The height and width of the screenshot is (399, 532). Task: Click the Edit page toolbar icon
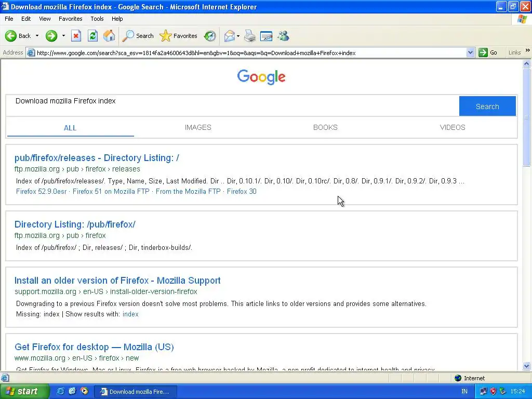[x=267, y=36]
